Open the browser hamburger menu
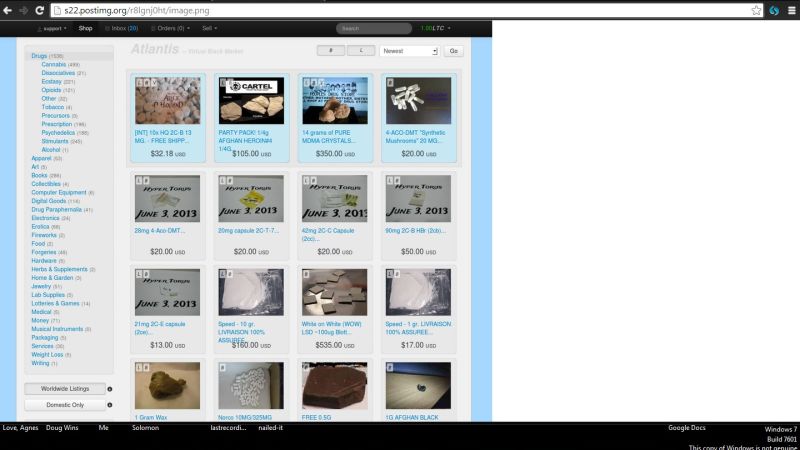800x450 pixels. (x=791, y=10)
